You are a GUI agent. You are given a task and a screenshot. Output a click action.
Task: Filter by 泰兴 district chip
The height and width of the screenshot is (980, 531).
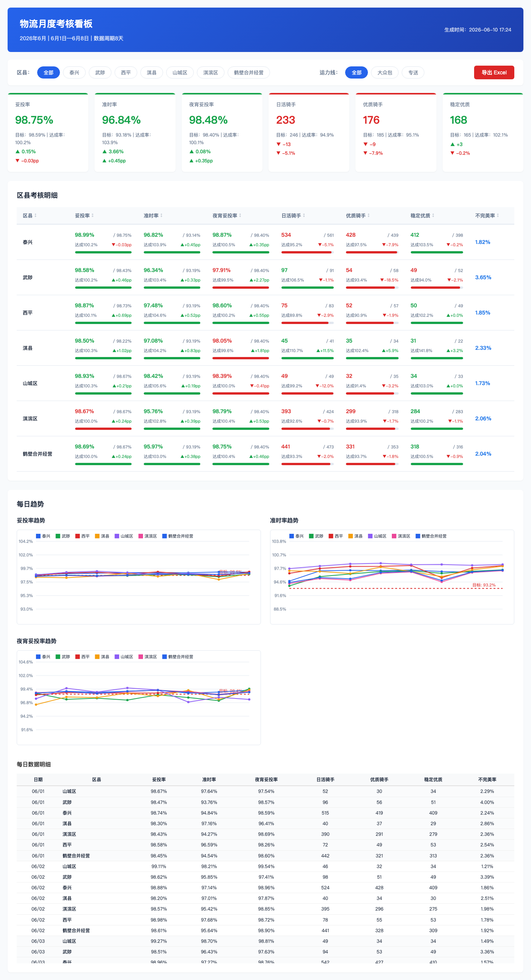pyautogui.click(x=74, y=73)
